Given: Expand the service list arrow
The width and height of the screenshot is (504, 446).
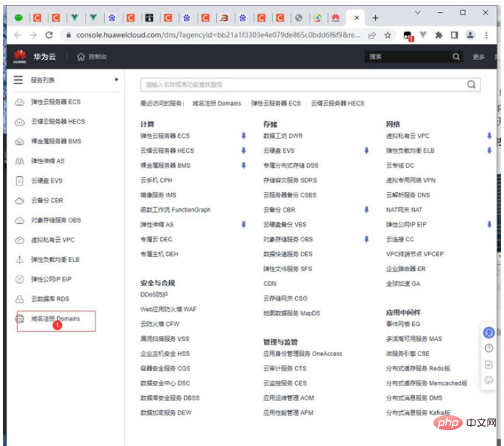Looking at the screenshot, I should (x=116, y=79).
